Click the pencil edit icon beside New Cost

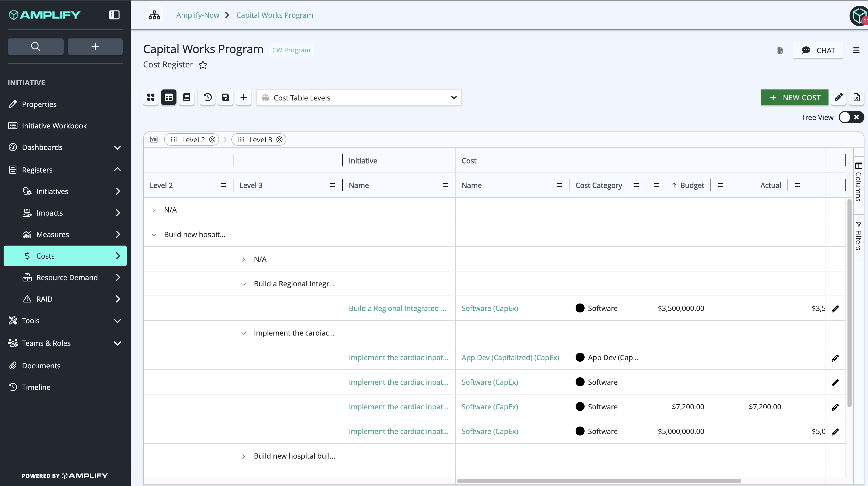point(839,98)
